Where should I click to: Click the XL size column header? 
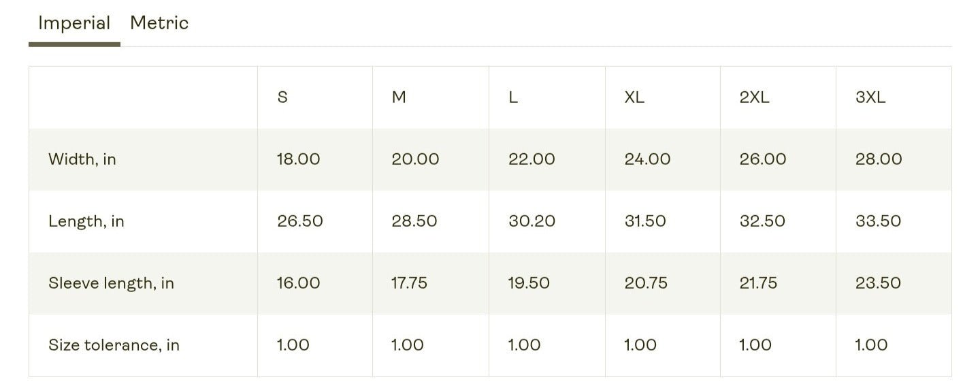(634, 97)
